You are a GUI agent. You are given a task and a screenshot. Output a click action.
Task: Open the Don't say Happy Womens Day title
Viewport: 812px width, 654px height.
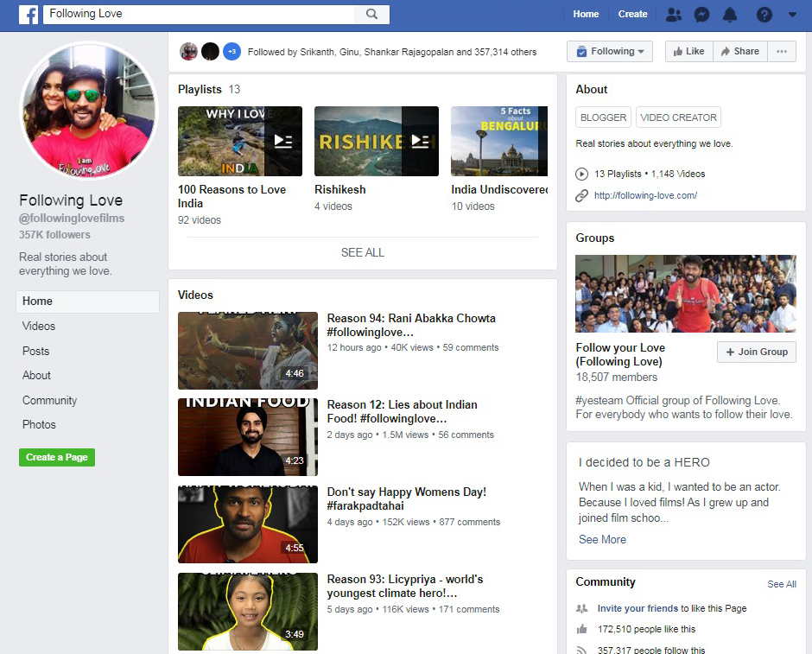(407, 498)
